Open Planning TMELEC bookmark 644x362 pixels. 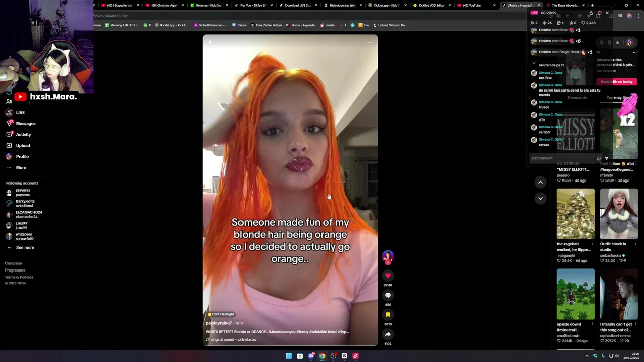click(122, 25)
